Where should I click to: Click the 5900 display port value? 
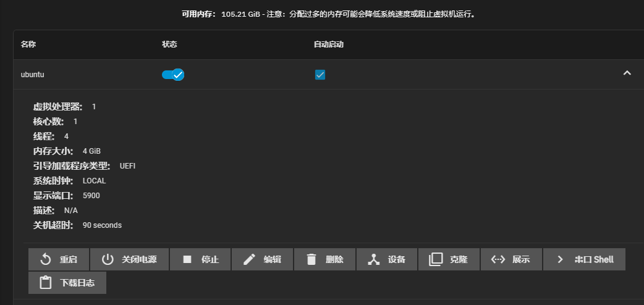pyautogui.click(x=91, y=196)
